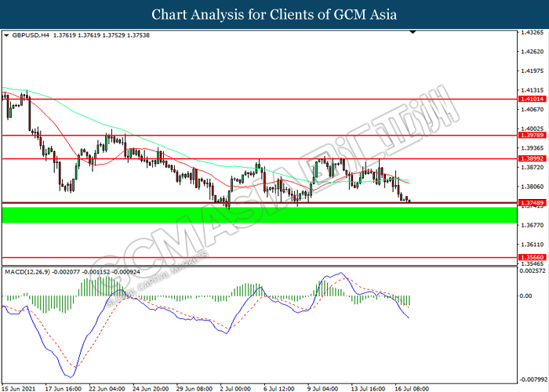Click the MACD(12,26,9) indicator label
Viewport: 549px width, 392px height.
coord(31,271)
